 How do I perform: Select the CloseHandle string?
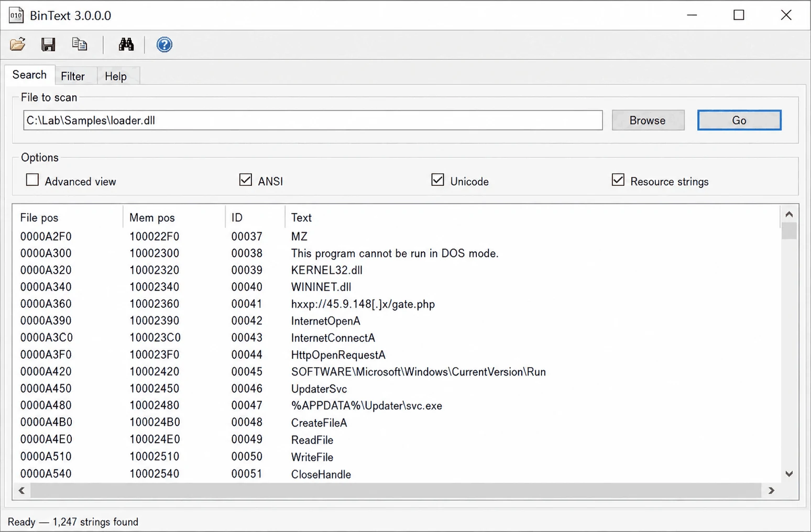coord(321,474)
